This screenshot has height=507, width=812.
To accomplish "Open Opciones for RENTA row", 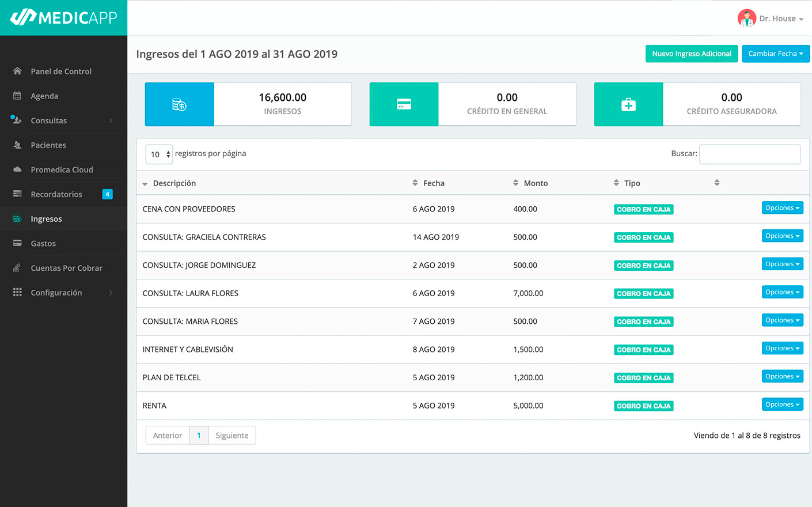I will (x=782, y=404).
